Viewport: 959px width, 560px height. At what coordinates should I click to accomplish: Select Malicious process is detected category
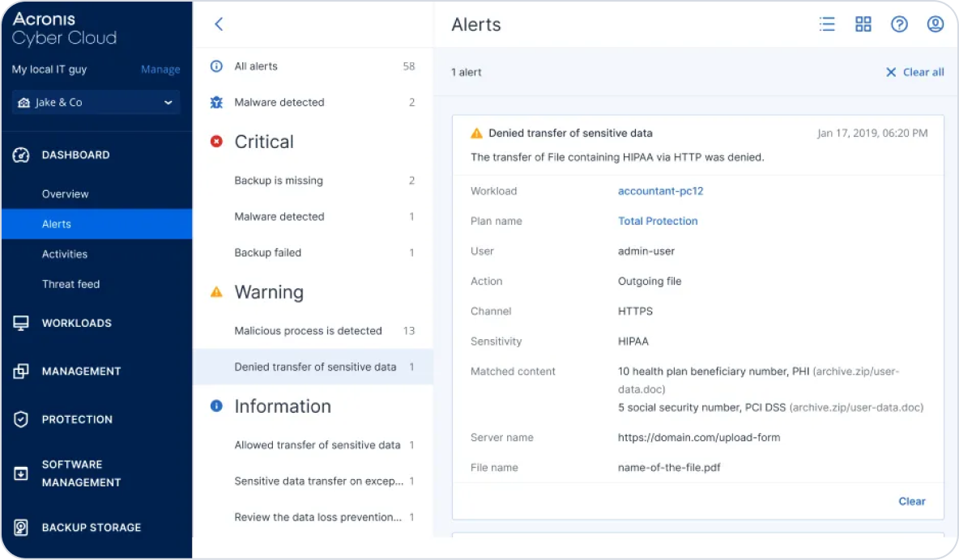pos(308,331)
